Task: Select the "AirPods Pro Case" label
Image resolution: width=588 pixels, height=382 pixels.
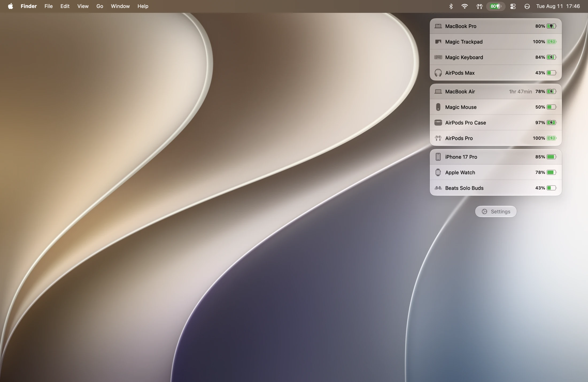Action: (466, 123)
